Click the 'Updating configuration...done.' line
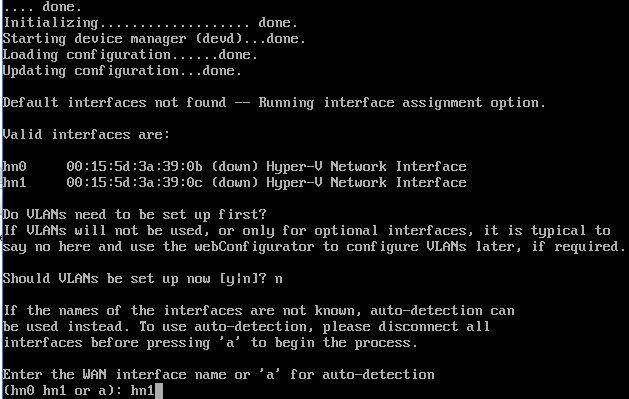Image resolution: width=629 pixels, height=399 pixels. click(122, 71)
